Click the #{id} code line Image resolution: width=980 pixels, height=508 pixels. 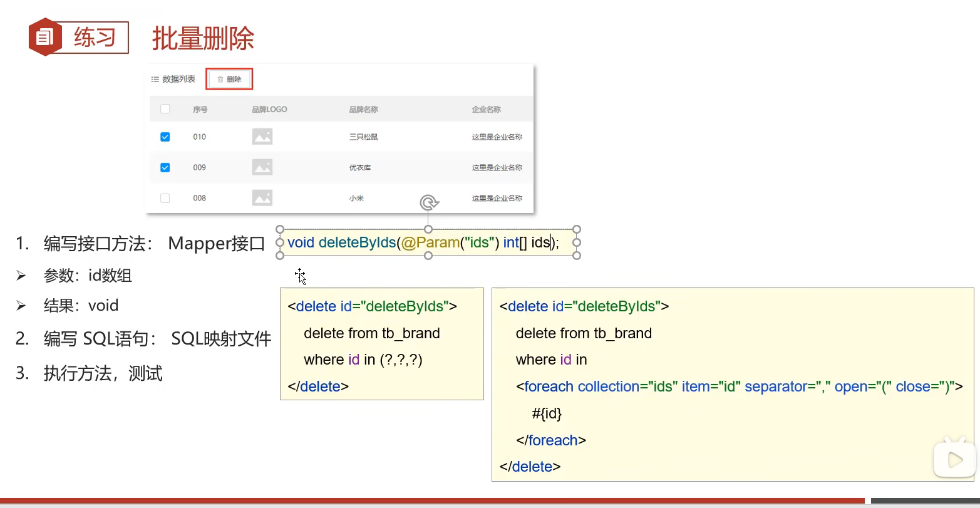coord(547,413)
